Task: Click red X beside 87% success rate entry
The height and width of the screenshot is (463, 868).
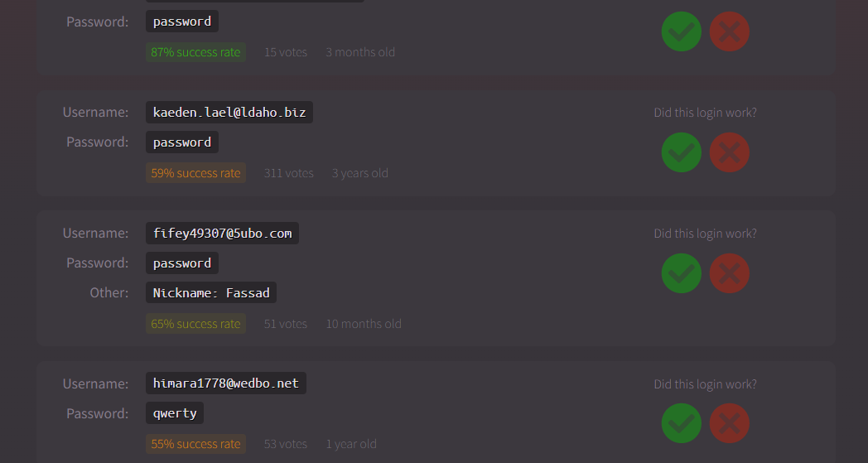Action: [x=730, y=31]
